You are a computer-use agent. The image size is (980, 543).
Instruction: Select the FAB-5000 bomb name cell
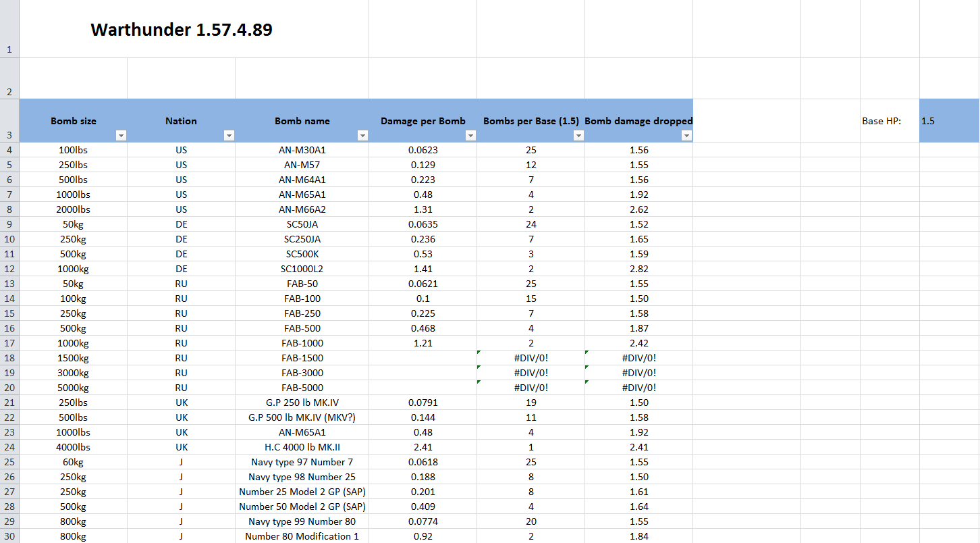coord(302,388)
